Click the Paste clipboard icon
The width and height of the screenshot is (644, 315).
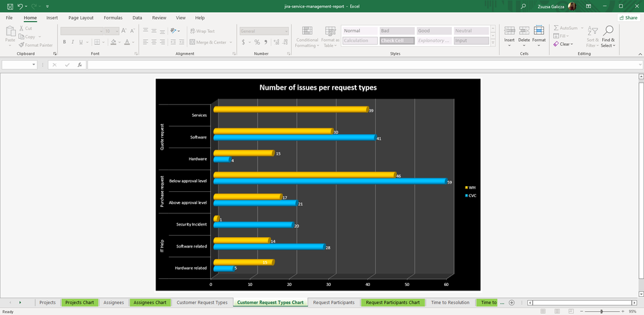point(10,31)
